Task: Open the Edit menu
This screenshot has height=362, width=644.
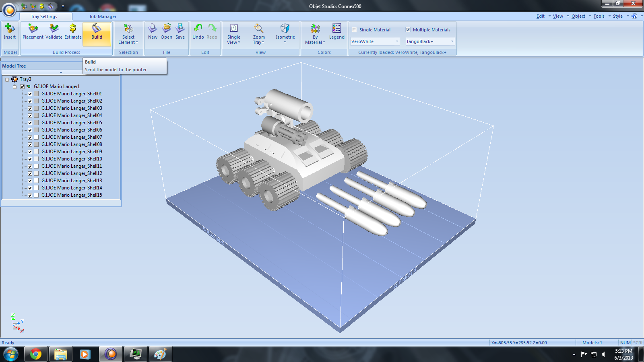Action: [541, 16]
